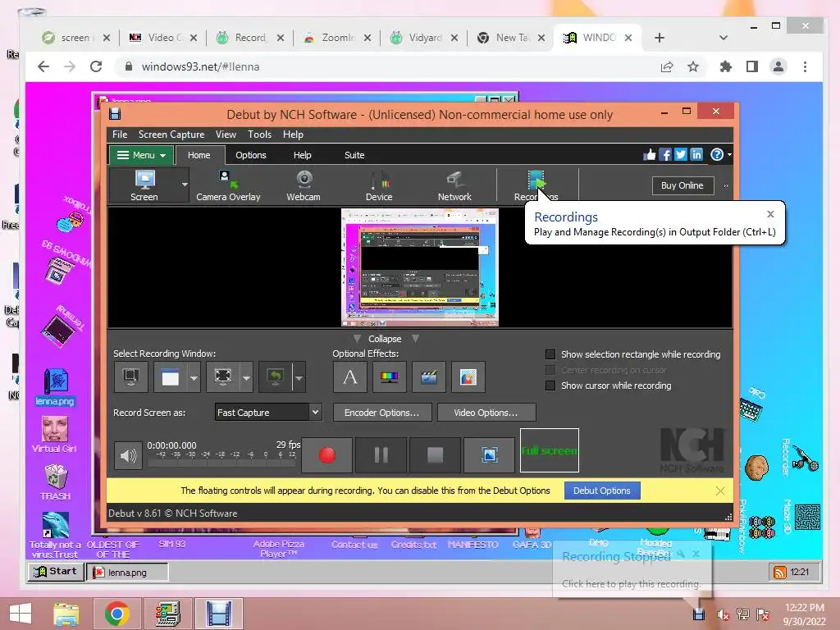Open the Screen Capture menu
This screenshot has height=630, width=840.
coord(171,135)
